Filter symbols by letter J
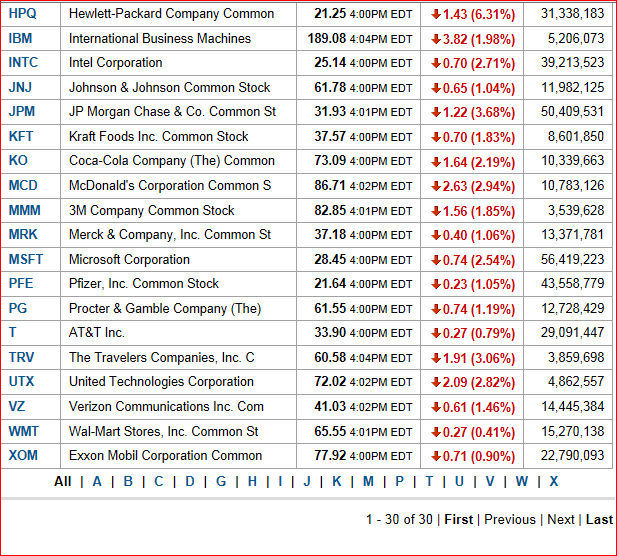Screen dimensions: 617x556 click(x=307, y=482)
